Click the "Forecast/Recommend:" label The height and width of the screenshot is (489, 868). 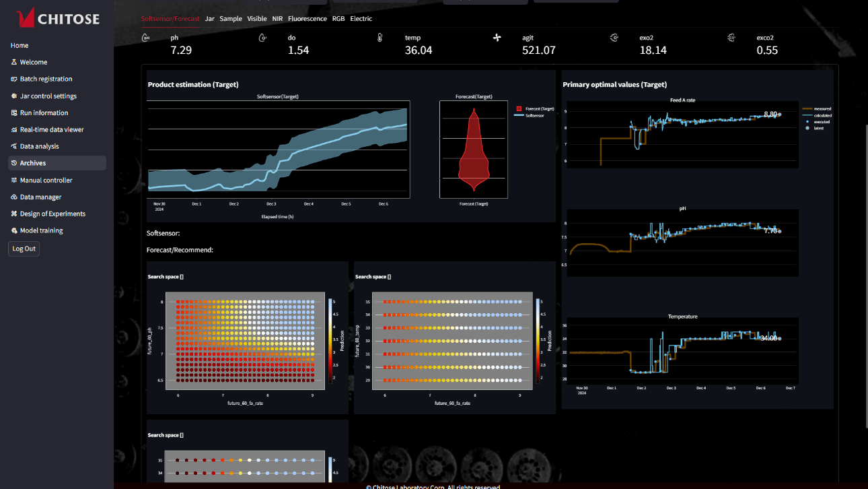point(180,250)
